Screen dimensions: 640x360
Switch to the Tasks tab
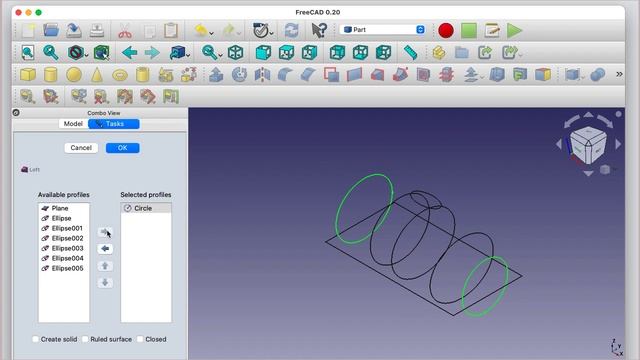[x=114, y=124]
